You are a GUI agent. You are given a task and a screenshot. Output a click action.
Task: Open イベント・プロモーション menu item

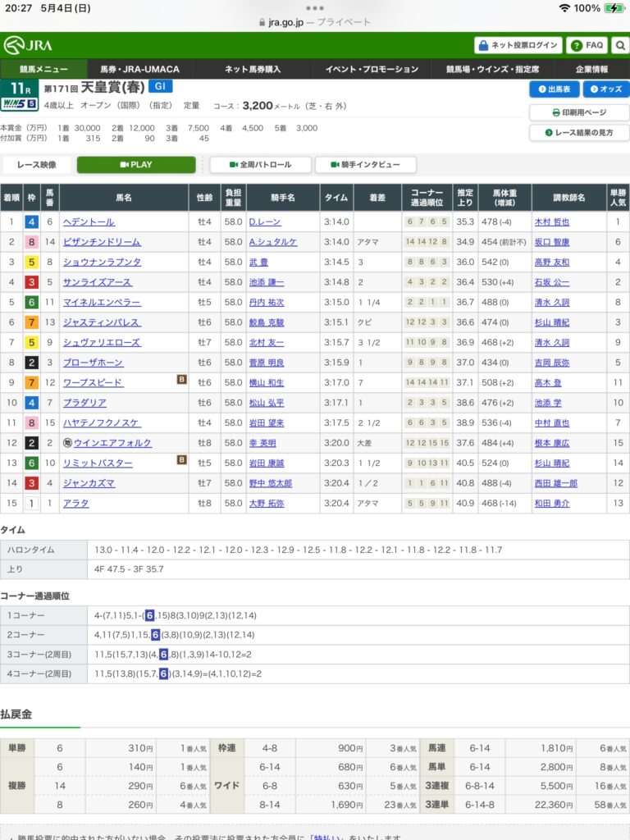[372, 69]
